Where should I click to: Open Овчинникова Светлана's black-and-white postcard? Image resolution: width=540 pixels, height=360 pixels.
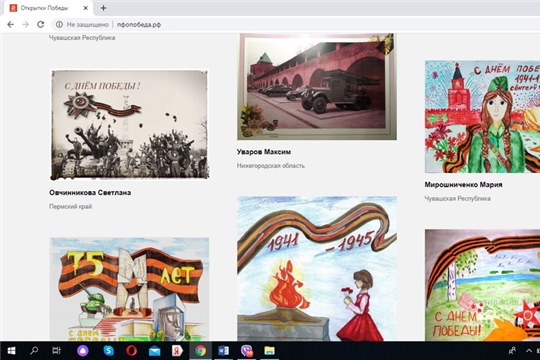click(x=129, y=125)
